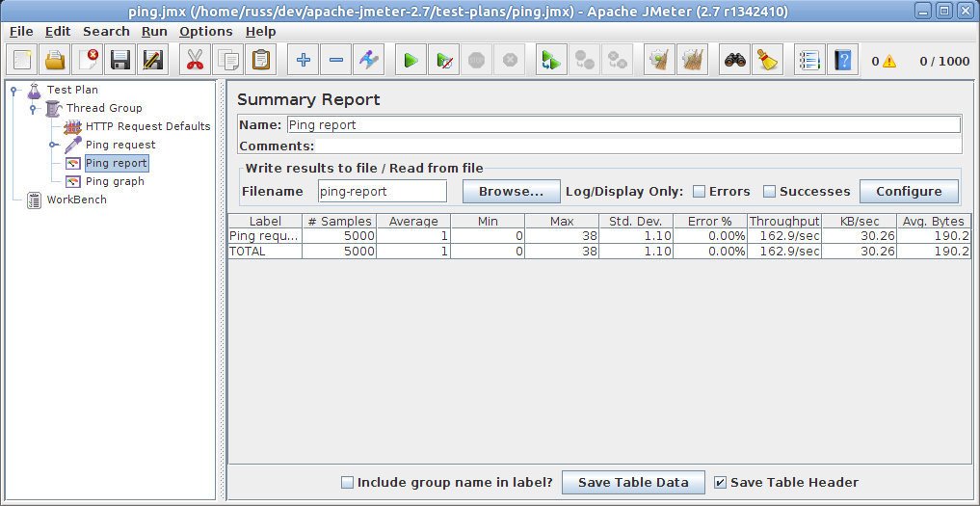Expand all nodes with plus icon
Viewport: 980px width, 506px height.
(304, 60)
